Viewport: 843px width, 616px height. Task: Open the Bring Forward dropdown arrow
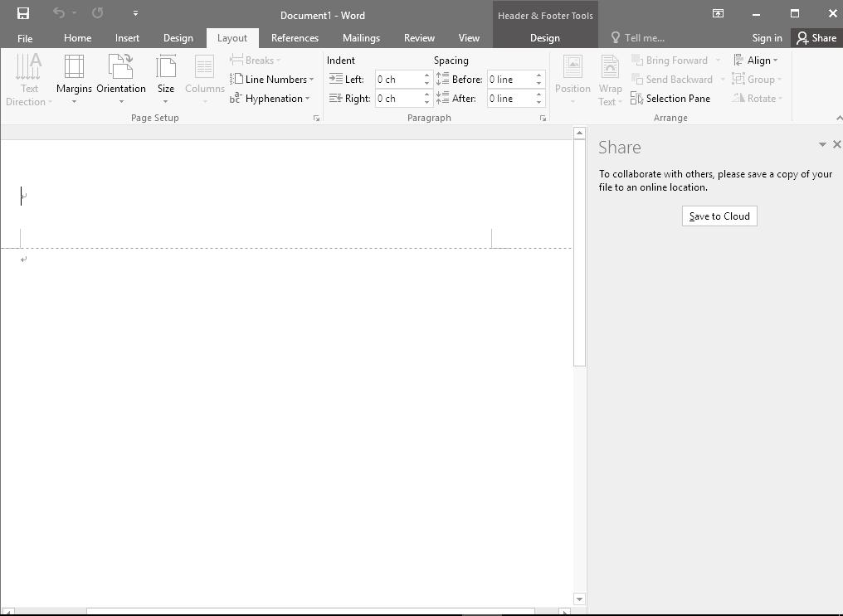pos(719,61)
